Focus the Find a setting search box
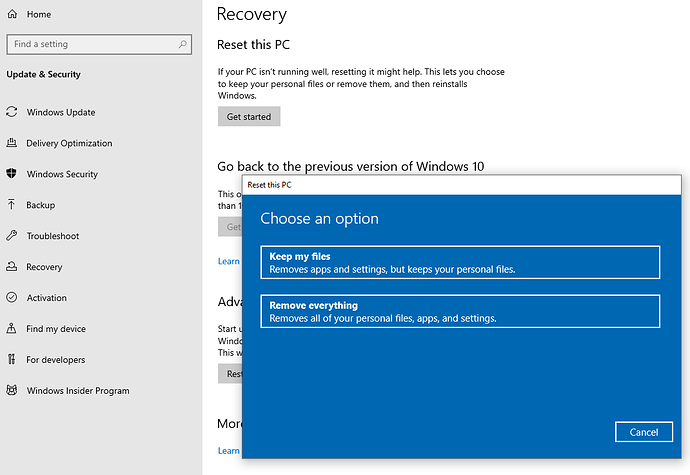690x475 pixels. point(99,44)
